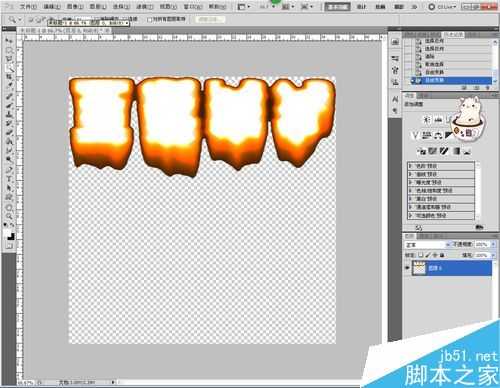Select the Type tool
The height and width of the screenshot is (388, 500).
[x=9, y=179]
